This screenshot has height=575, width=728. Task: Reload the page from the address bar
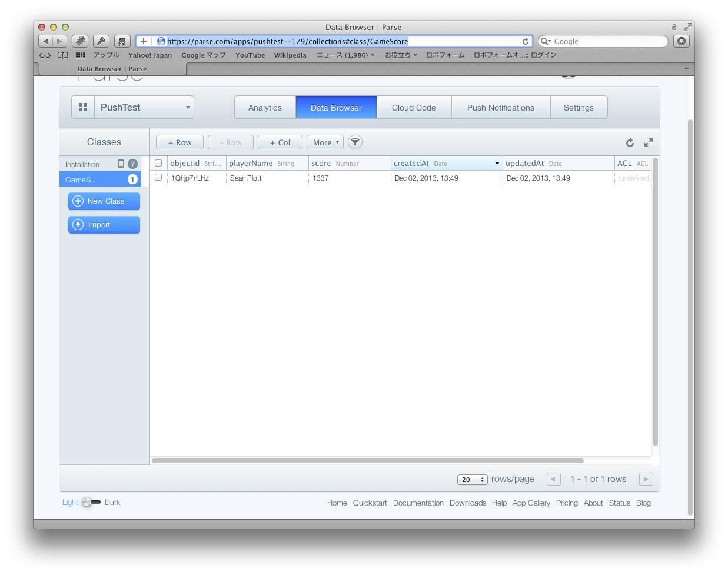tap(525, 41)
